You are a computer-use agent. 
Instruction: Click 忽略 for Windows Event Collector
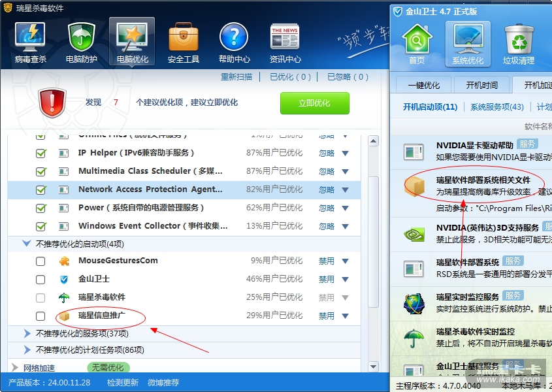(x=327, y=226)
